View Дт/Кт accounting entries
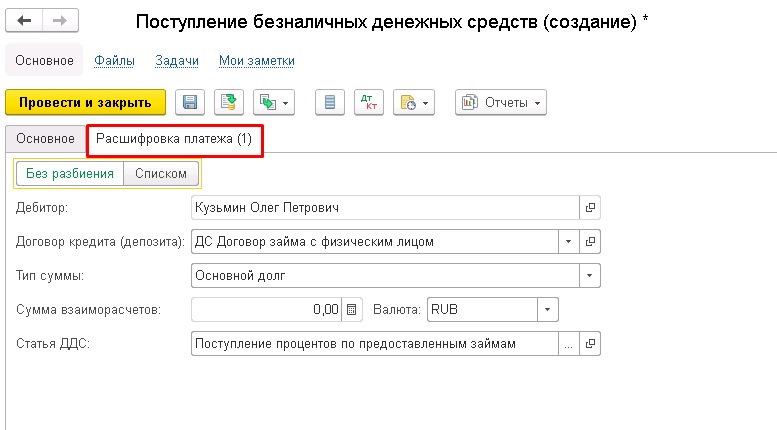Screen dimensions: 777x430 [369, 103]
